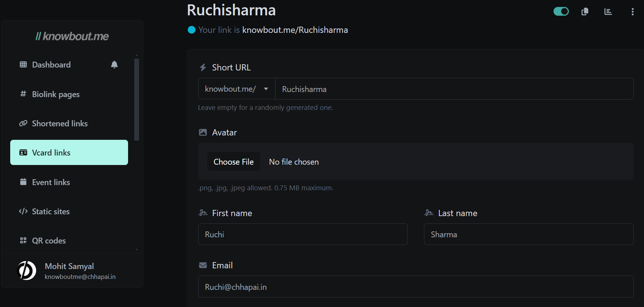
Task: Toggle the vcard link enabled switch
Action: pos(561,12)
